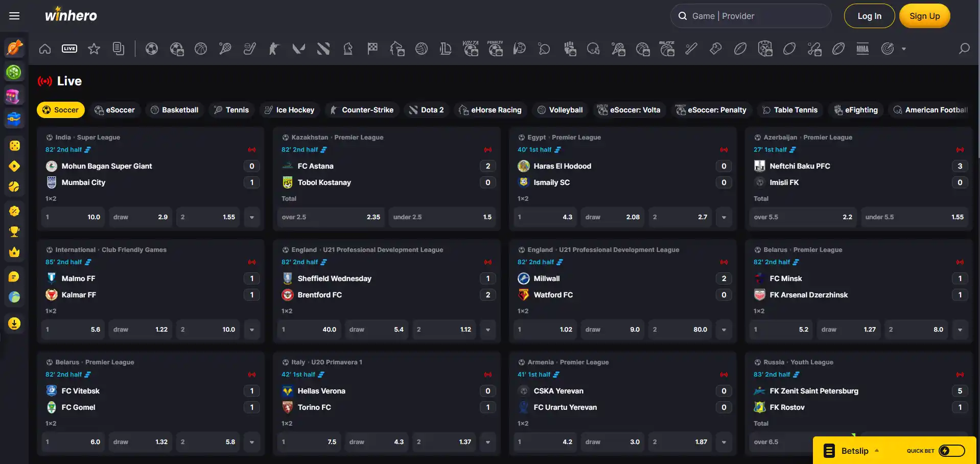Select the darts target icon in the toolbar
Screen dimensions: 980x464
click(x=888, y=49)
